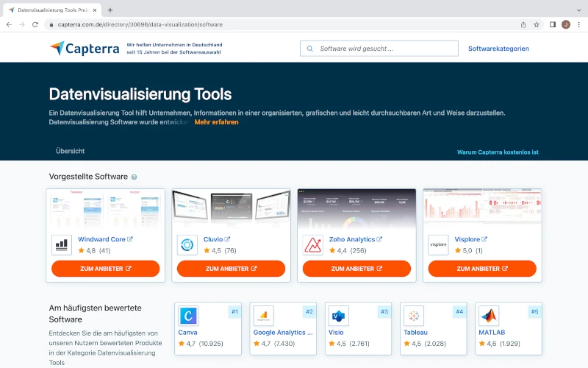Click the browser address bar URL

(x=140, y=24)
